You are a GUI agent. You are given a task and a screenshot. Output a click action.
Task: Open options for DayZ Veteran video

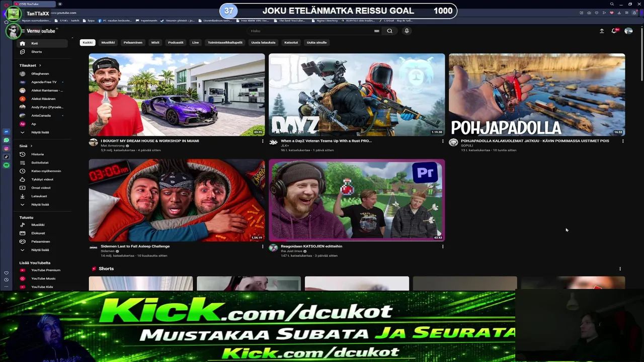coord(443,141)
